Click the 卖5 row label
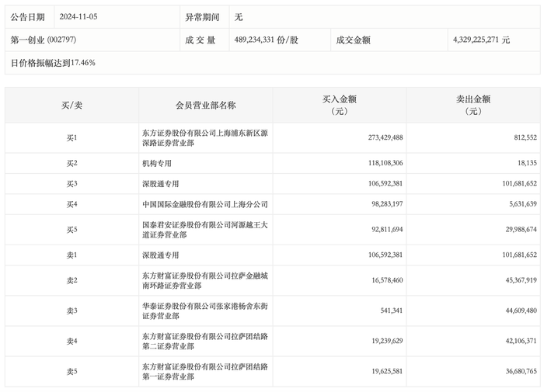 (71, 372)
